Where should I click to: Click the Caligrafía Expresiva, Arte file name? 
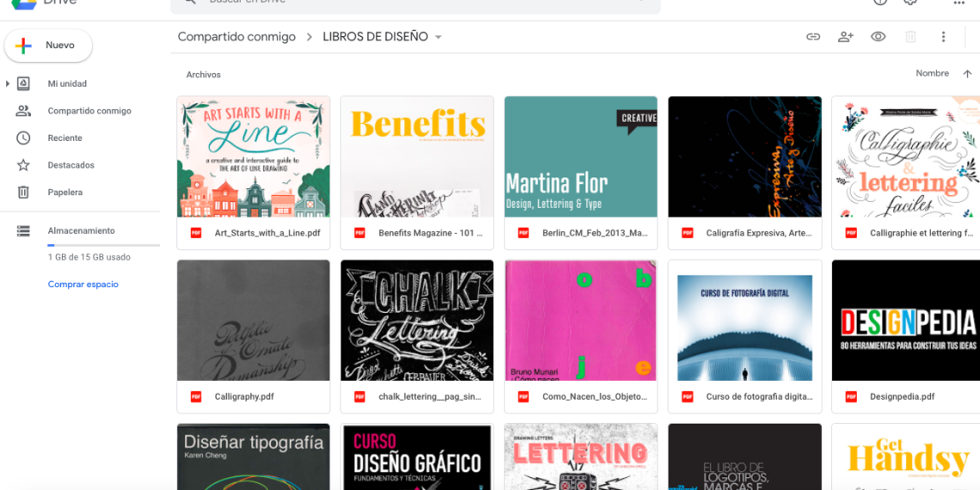(759, 233)
